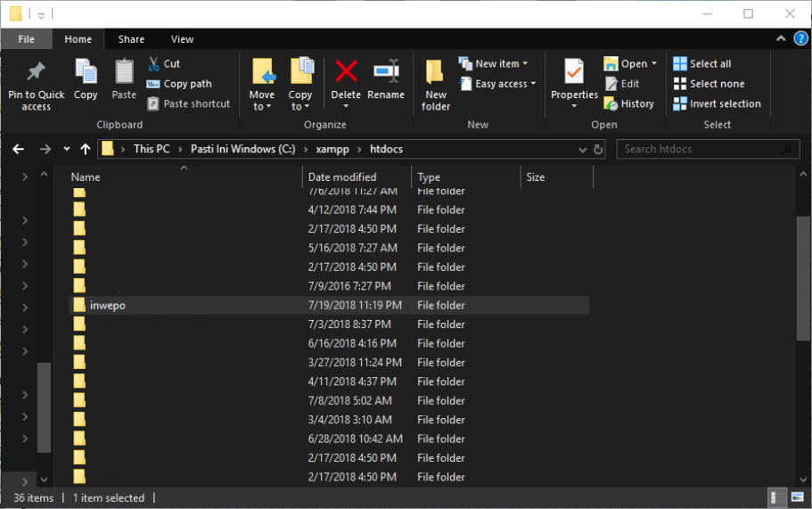Click the Pin to Quick access icon
812x509 pixels.
click(x=36, y=73)
